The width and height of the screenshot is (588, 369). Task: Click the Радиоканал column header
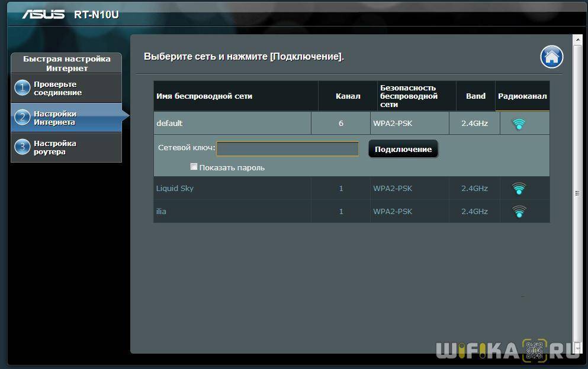click(522, 96)
